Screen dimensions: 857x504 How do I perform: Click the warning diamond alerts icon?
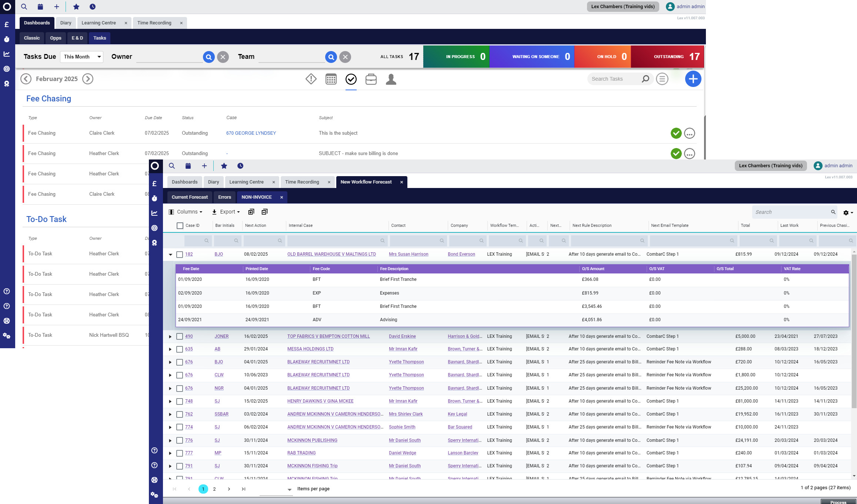coord(311,79)
